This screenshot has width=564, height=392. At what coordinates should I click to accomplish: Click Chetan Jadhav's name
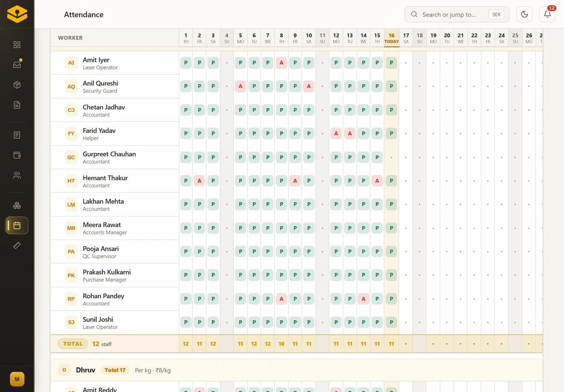click(x=104, y=107)
